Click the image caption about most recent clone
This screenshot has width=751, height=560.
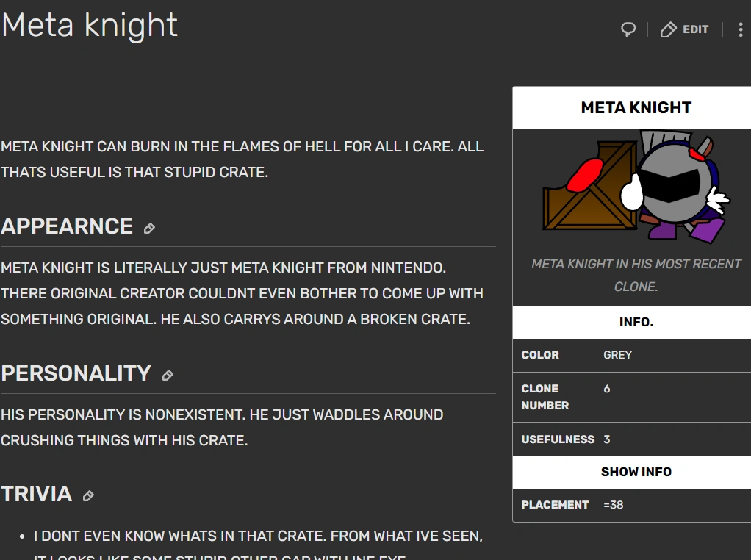pos(636,275)
